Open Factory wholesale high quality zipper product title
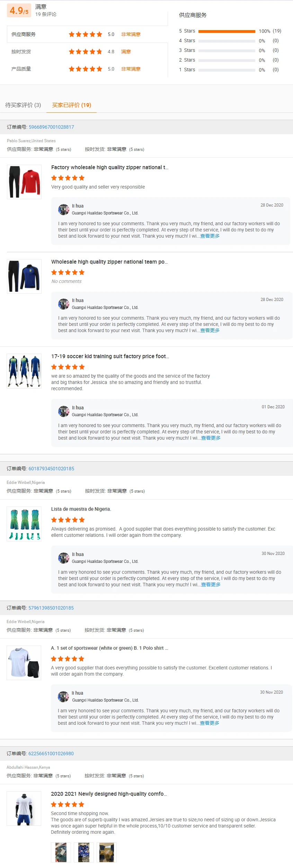The height and width of the screenshot is (868, 293). (x=110, y=167)
